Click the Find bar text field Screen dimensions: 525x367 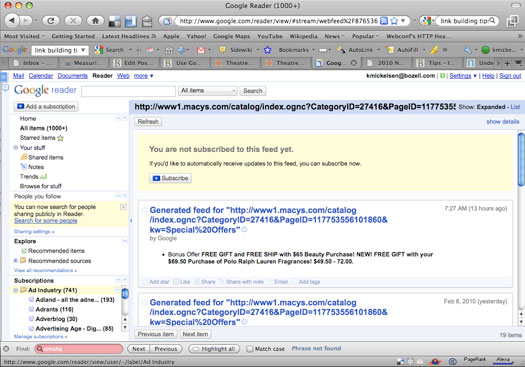pyautogui.click(x=79, y=349)
